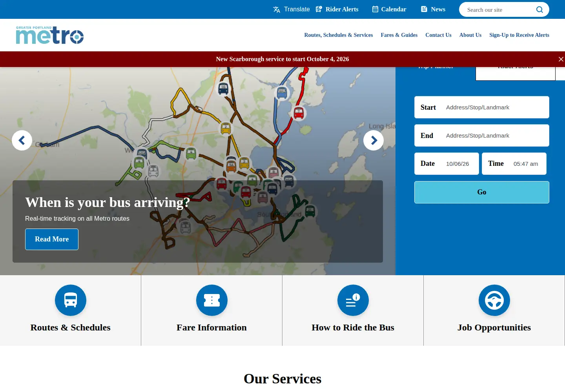The width and height of the screenshot is (565, 392).
Task: Open How to Ride the Bus link
Action: [x=353, y=328]
